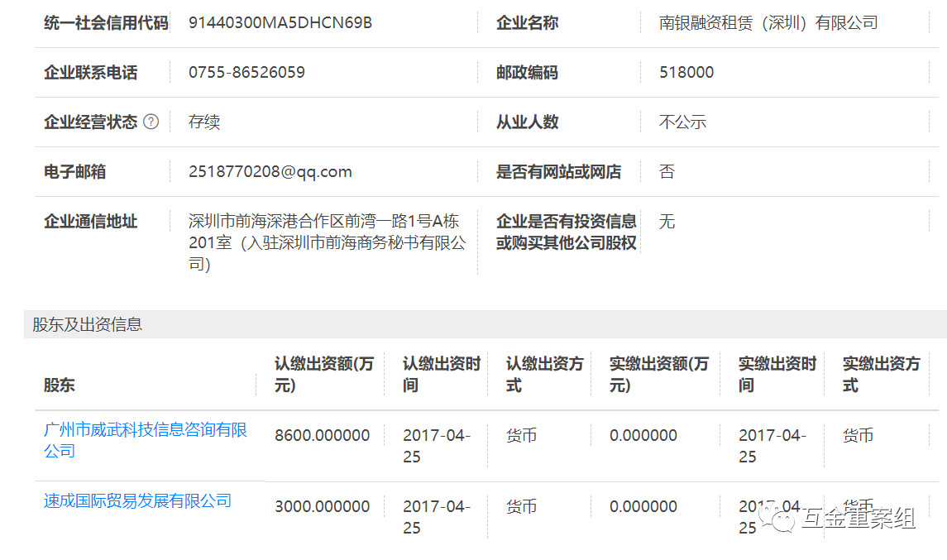Select investment info value 无
The image size is (947, 560).
tap(667, 221)
